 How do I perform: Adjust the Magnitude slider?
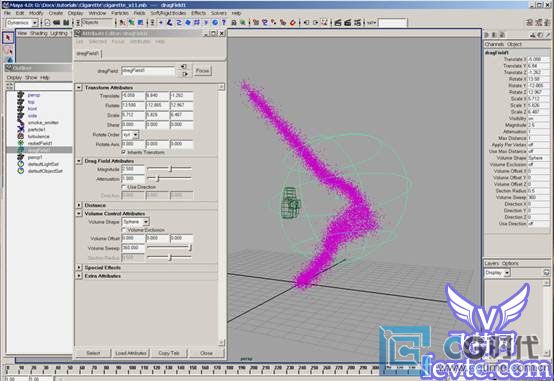click(x=170, y=169)
